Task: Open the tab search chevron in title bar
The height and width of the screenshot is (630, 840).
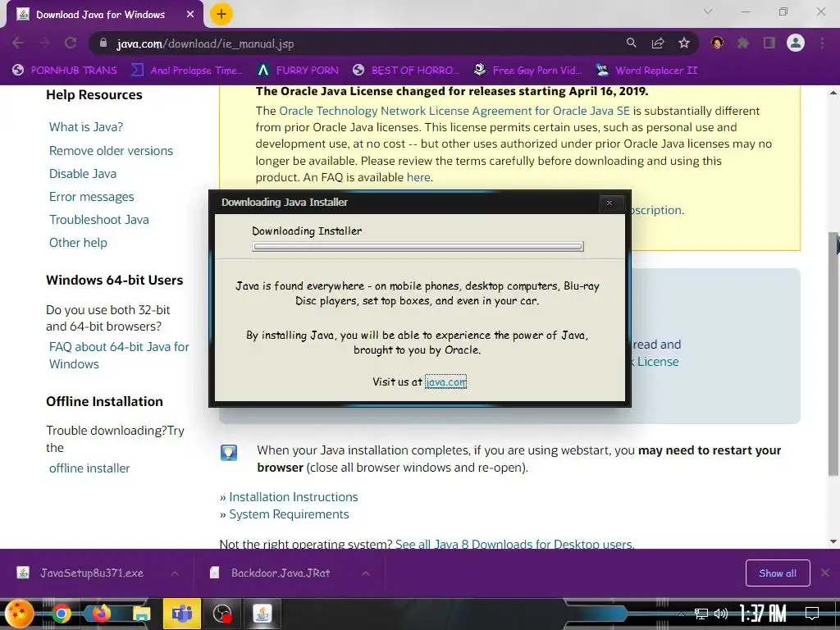Action: pos(708,11)
